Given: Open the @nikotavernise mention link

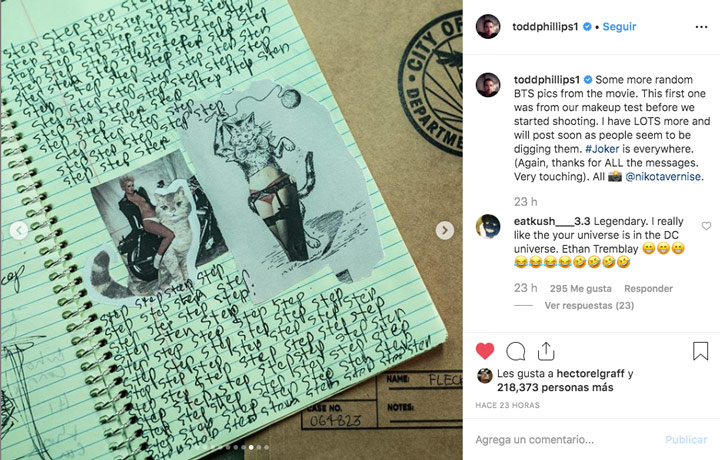Looking at the screenshot, I should [663, 176].
